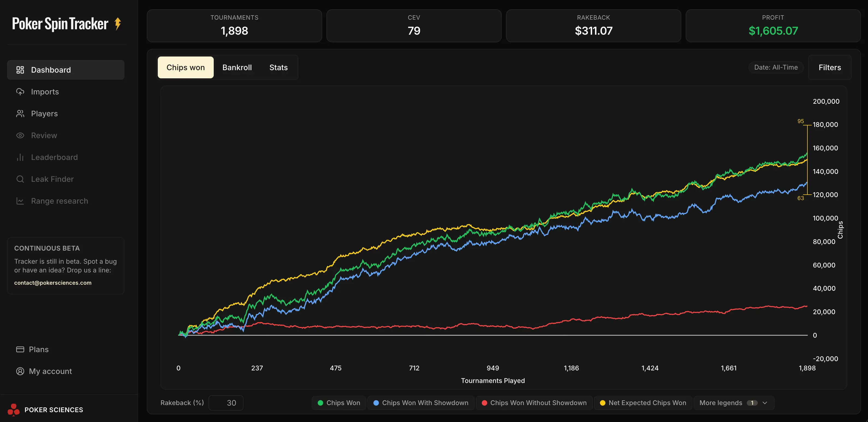Open Leak Finder via the magnifier icon
Viewport: 868px width, 422px height.
[20, 179]
